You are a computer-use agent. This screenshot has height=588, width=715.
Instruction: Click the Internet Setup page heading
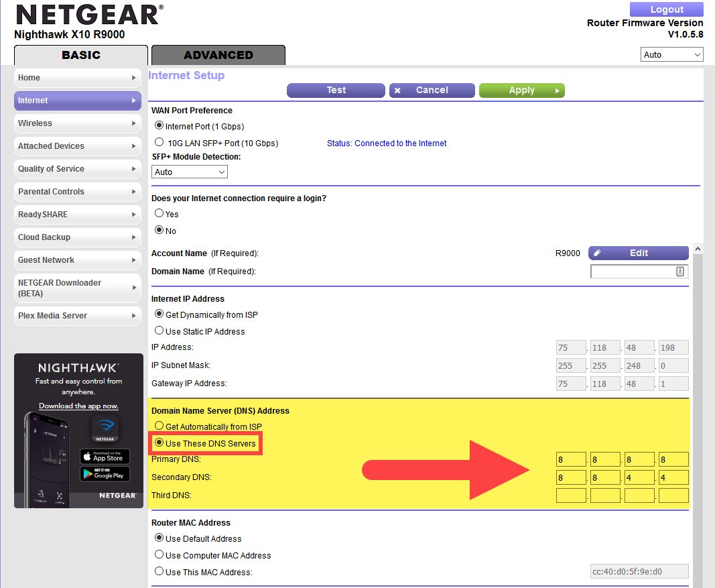coord(186,75)
